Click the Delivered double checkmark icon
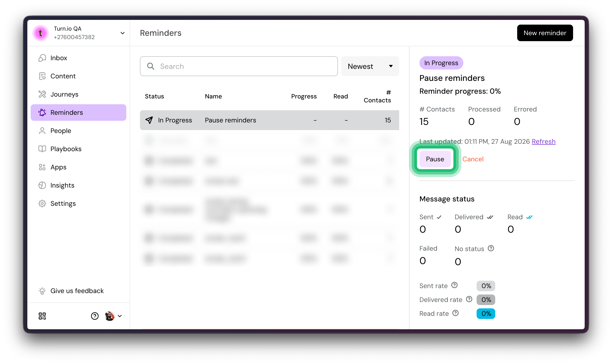The image size is (612, 364). tap(490, 217)
